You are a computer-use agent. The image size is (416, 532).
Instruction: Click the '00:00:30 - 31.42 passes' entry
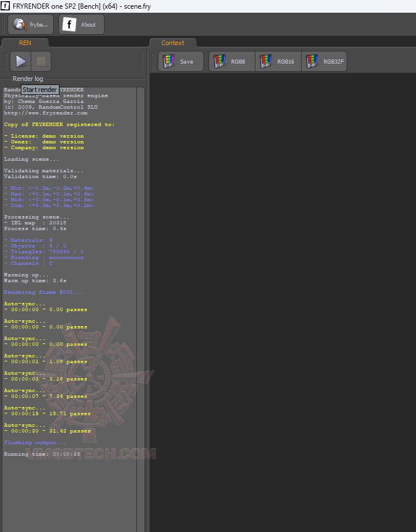[47, 431]
